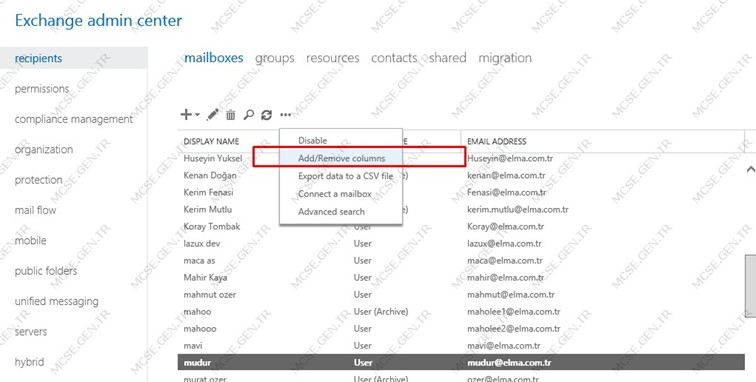Go to the organization section
The height and width of the screenshot is (382, 756).
pyautogui.click(x=44, y=150)
